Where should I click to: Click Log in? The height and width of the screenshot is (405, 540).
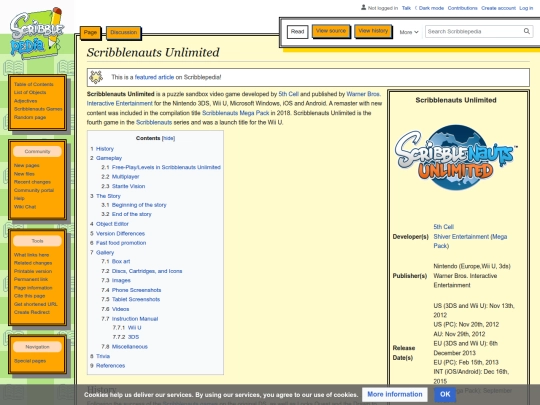tap(526, 8)
